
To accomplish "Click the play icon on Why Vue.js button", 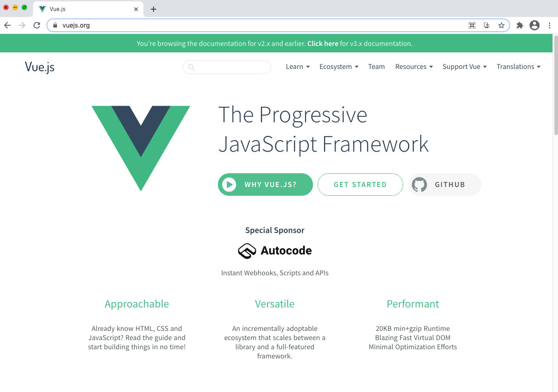I will pos(229,184).
